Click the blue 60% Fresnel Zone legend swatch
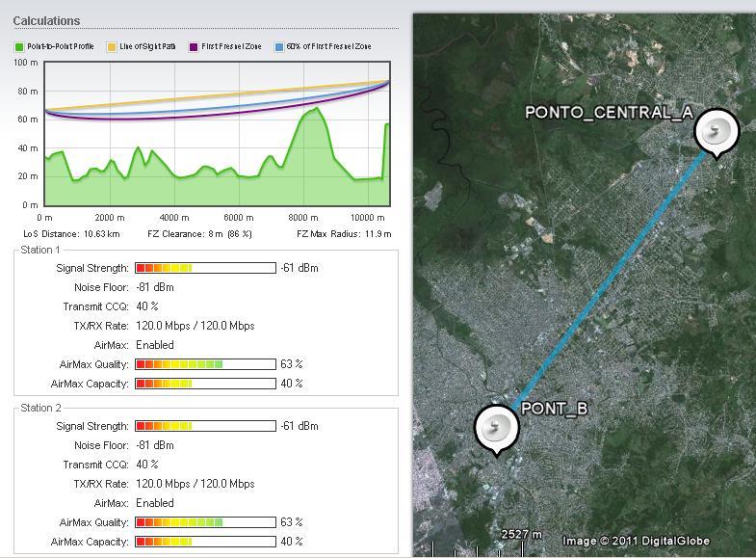The width and height of the screenshot is (756, 558). click(x=279, y=46)
